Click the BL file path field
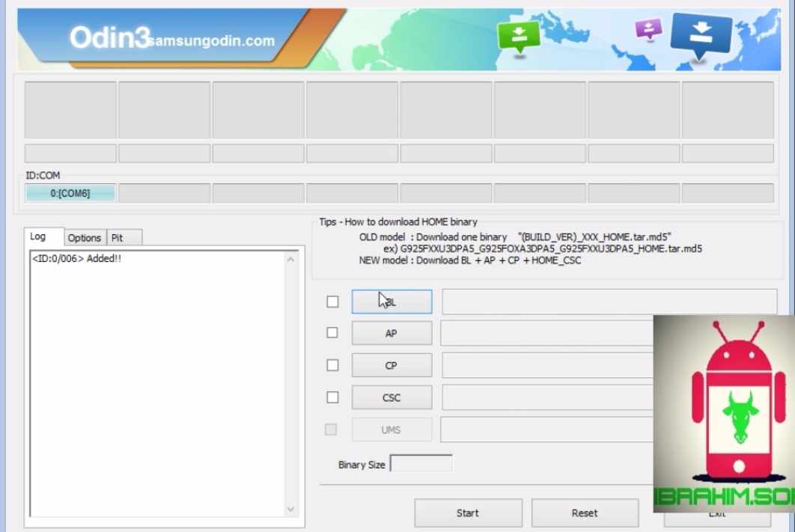Screen dimensions: 795x532 (x=609, y=302)
